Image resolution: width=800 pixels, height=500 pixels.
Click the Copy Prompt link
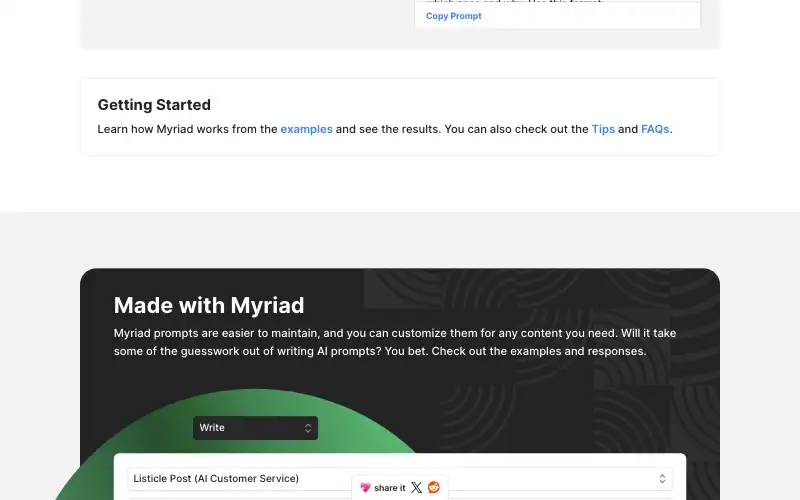pos(454,16)
